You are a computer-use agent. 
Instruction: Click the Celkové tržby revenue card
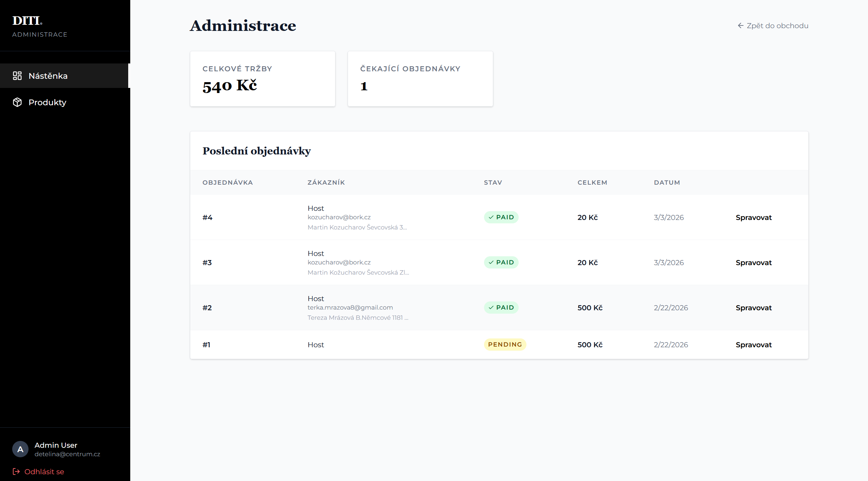pyautogui.click(x=263, y=78)
